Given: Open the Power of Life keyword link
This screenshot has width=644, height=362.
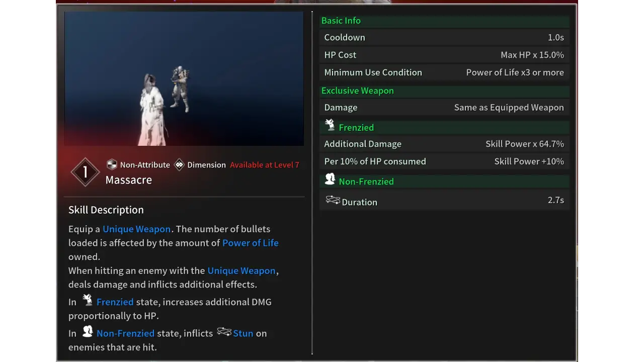Looking at the screenshot, I should [x=250, y=243].
